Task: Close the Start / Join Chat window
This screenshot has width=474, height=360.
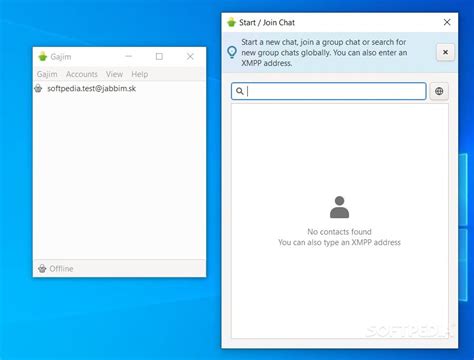Action: tap(447, 22)
